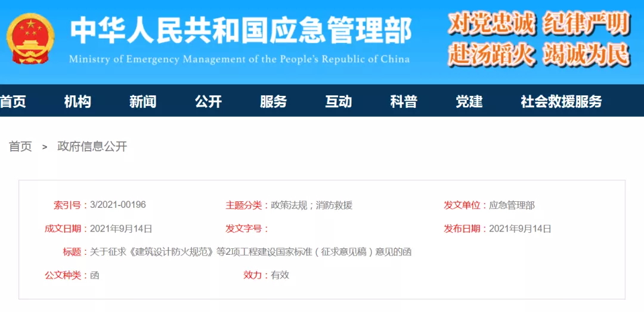This screenshot has height=312, width=644.
Task: Click the 发布日期 label
Action: tap(465, 229)
